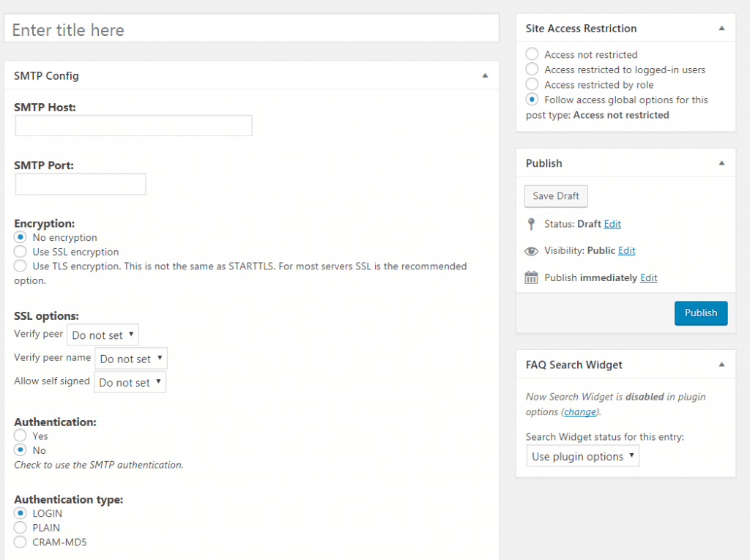Follow the change link in FAQ widget
750x560 pixels.
pyautogui.click(x=579, y=412)
